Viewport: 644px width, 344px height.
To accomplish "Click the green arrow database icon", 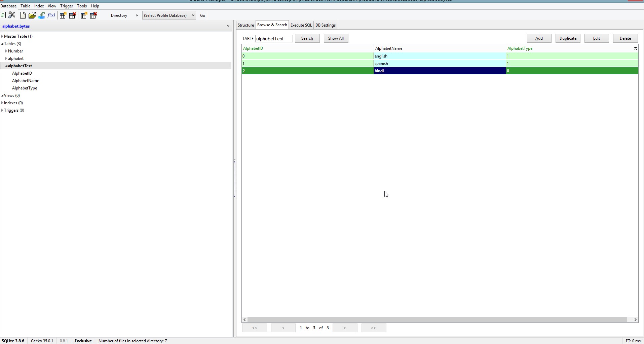I will [x=42, y=15].
